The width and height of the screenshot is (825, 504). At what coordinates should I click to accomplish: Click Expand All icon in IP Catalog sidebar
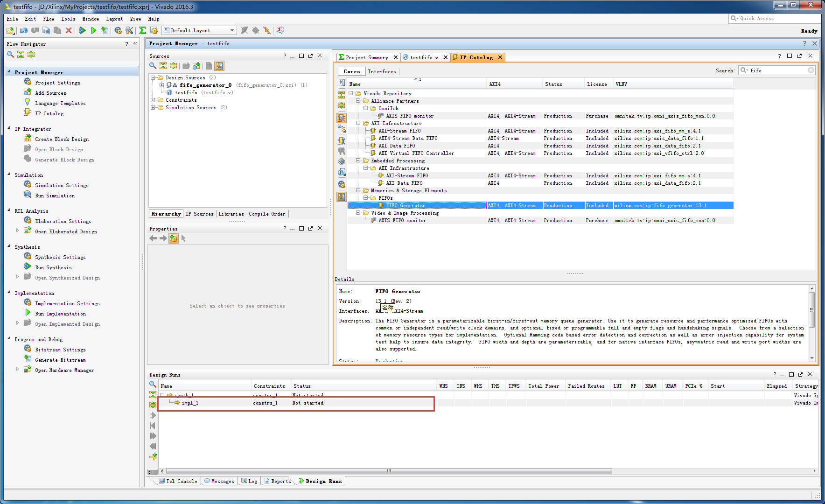click(342, 105)
